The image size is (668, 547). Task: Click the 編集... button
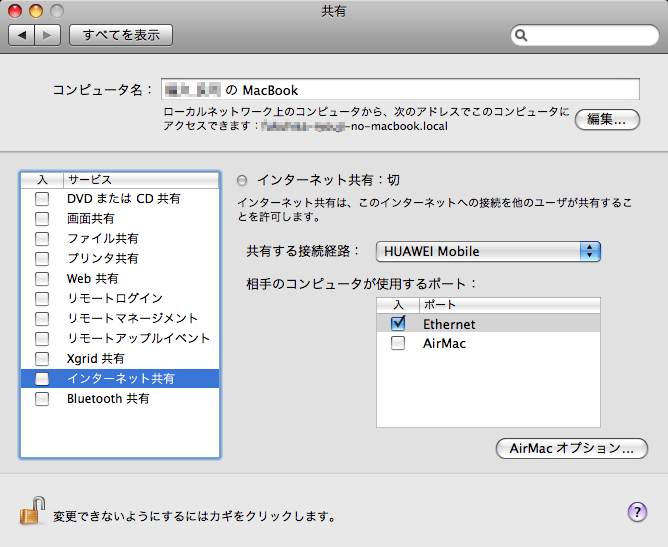[x=607, y=119]
